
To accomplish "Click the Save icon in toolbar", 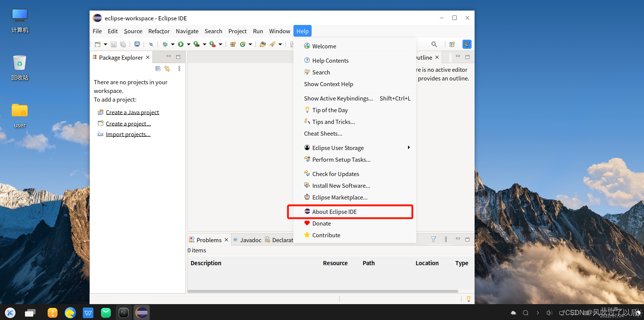I will coord(113,44).
